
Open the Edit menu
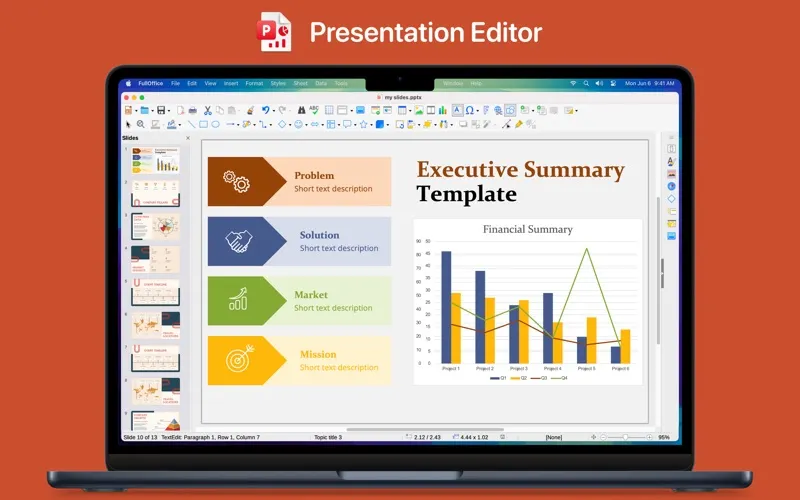[192, 83]
